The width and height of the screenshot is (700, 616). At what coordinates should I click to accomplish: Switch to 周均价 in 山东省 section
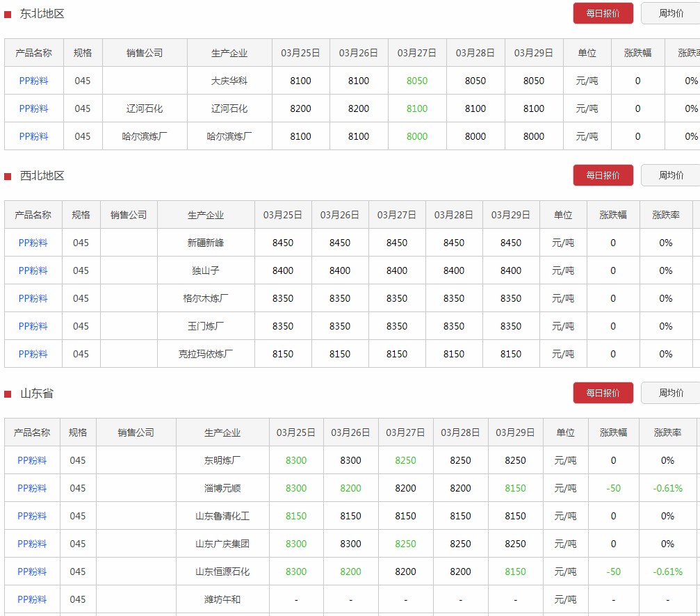pos(670,393)
